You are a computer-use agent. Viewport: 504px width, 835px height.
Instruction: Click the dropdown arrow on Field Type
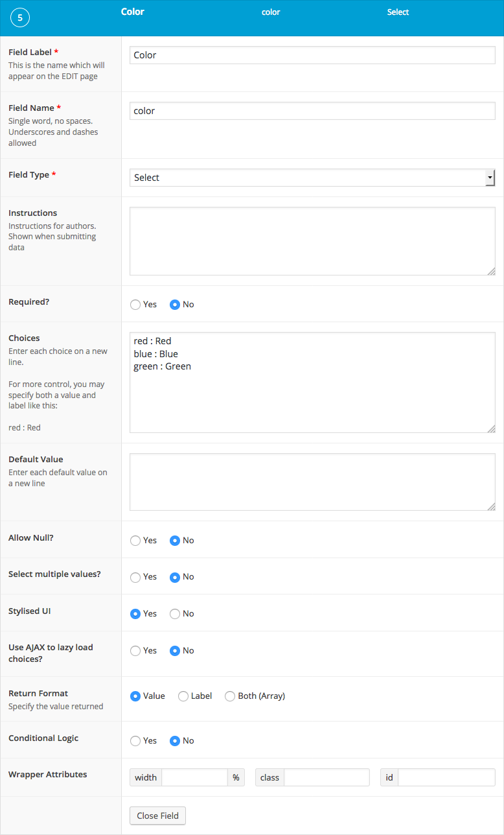pyautogui.click(x=490, y=177)
